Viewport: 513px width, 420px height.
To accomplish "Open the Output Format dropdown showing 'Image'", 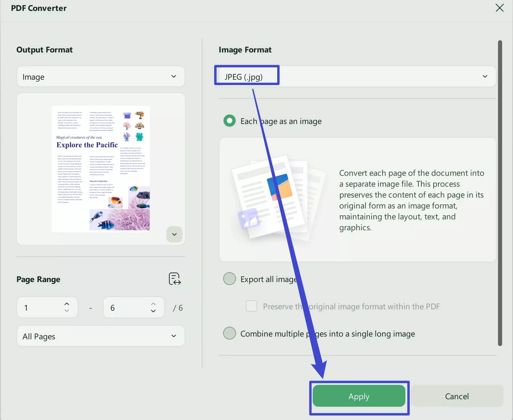I will point(100,76).
